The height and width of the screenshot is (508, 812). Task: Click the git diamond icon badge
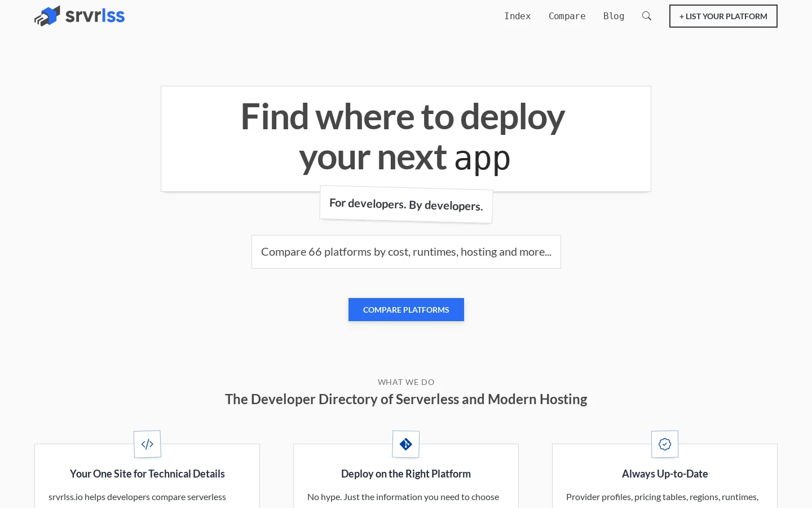(x=406, y=444)
